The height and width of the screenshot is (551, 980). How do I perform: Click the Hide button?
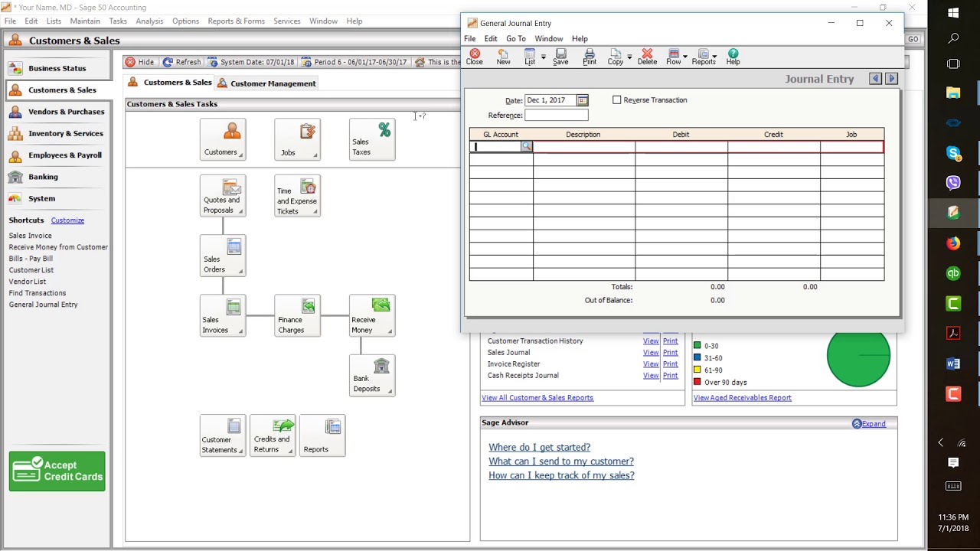pyautogui.click(x=140, y=62)
